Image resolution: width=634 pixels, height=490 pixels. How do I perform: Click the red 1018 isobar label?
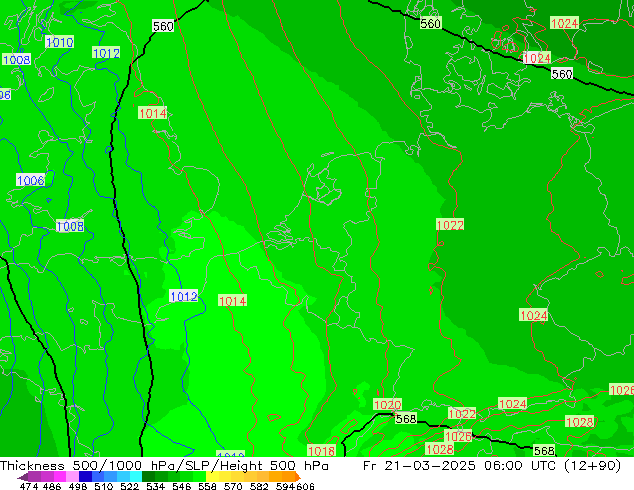(x=321, y=451)
